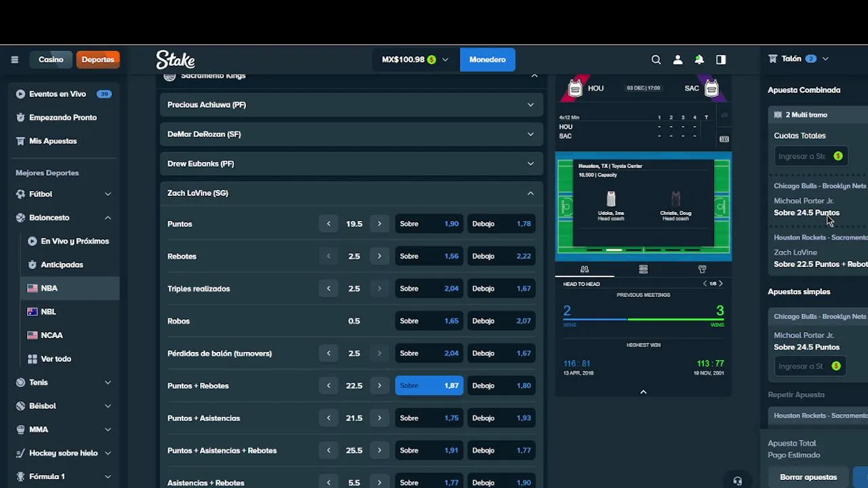The image size is (868, 488).
Task: Select Sobre 1,90 for Puntos
Action: pos(429,224)
